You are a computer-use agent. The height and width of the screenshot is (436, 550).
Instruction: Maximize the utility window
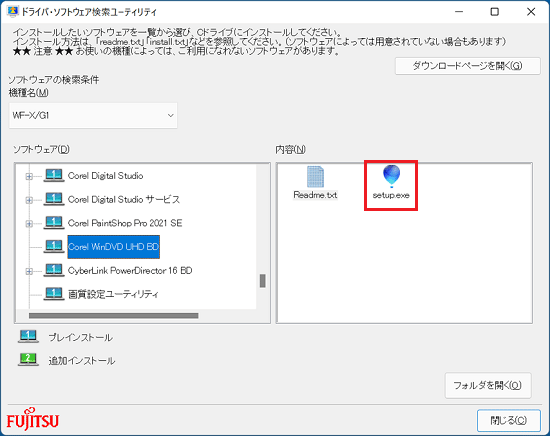pos(495,12)
